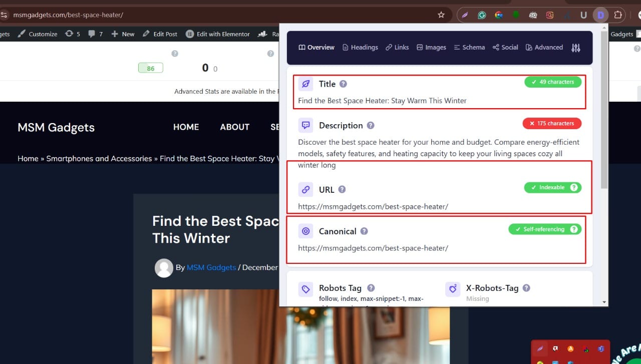Viewport: 641px width, 364px height.
Task: Click the Home breadcrumb link
Action: [x=28, y=159]
